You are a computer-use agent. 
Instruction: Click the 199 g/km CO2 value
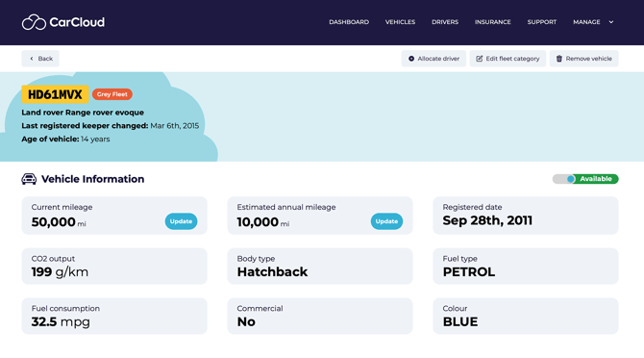(60, 272)
